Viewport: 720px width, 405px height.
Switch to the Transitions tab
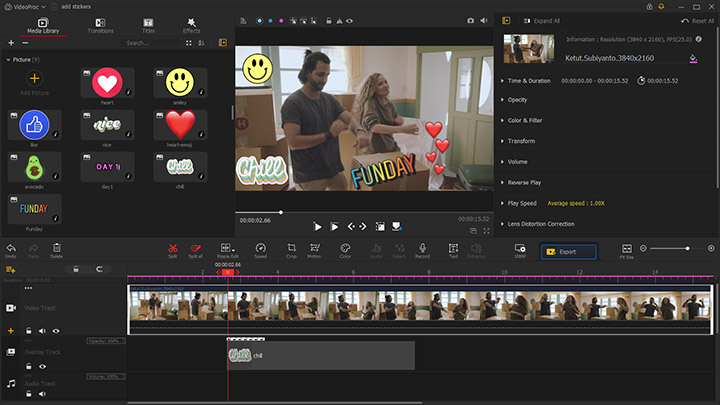(x=100, y=25)
